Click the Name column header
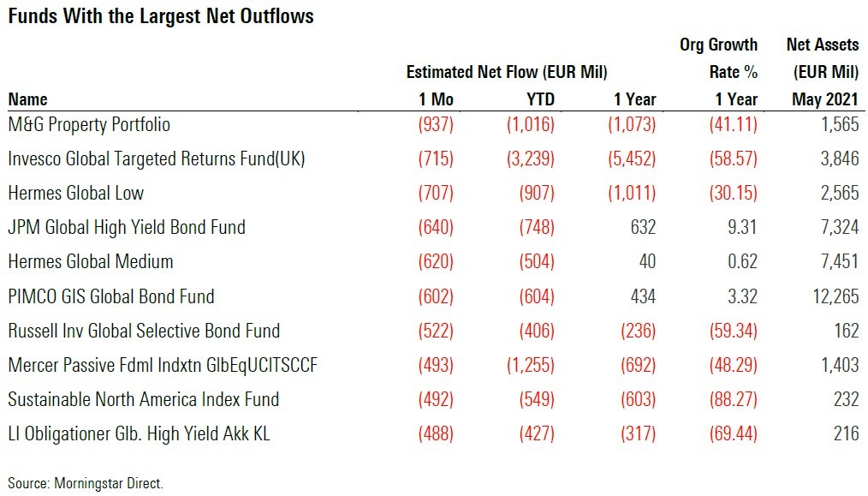This screenshot has height=496, width=868. 27,99
